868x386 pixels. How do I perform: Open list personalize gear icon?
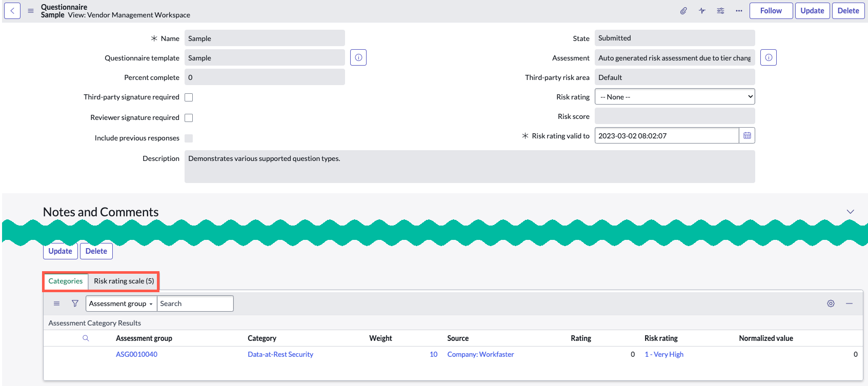point(831,303)
